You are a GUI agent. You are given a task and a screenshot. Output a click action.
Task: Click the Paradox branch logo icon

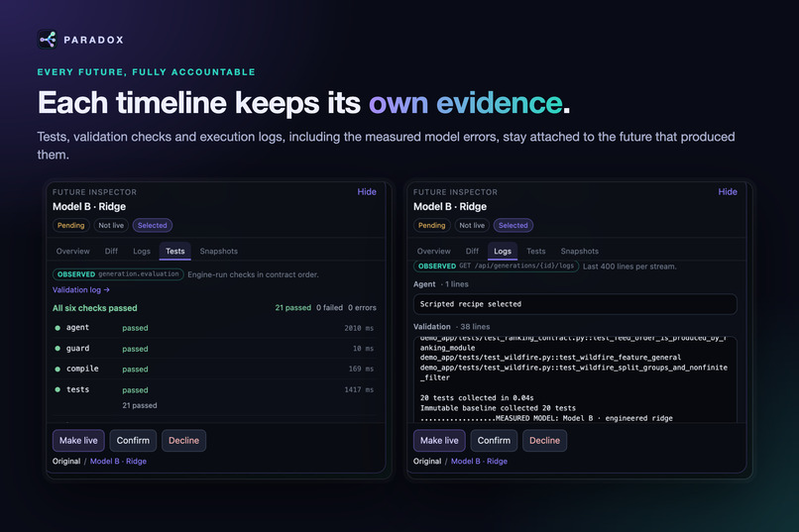pyautogui.click(x=48, y=40)
